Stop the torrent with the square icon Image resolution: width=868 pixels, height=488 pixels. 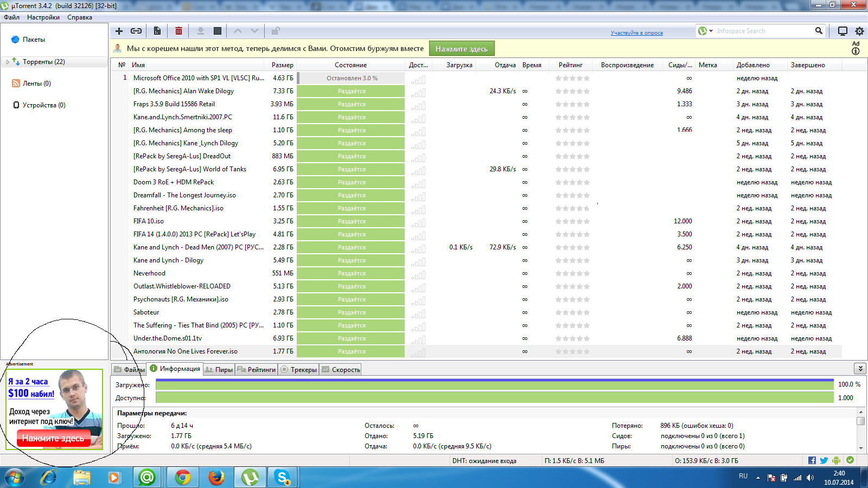218,31
